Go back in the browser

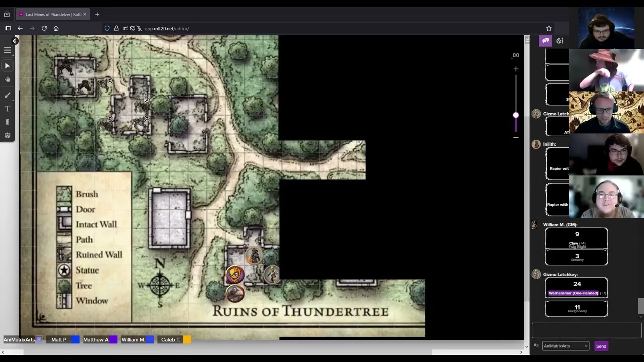click(20, 28)
